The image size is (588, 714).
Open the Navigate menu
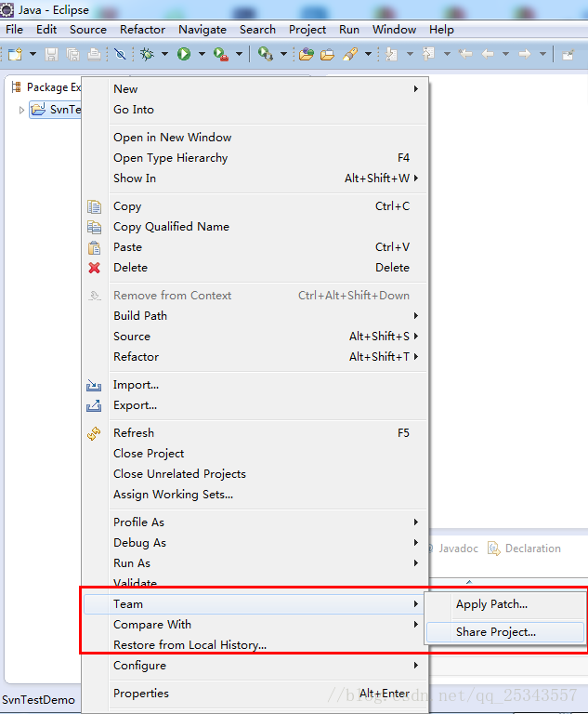click(203, 30)
